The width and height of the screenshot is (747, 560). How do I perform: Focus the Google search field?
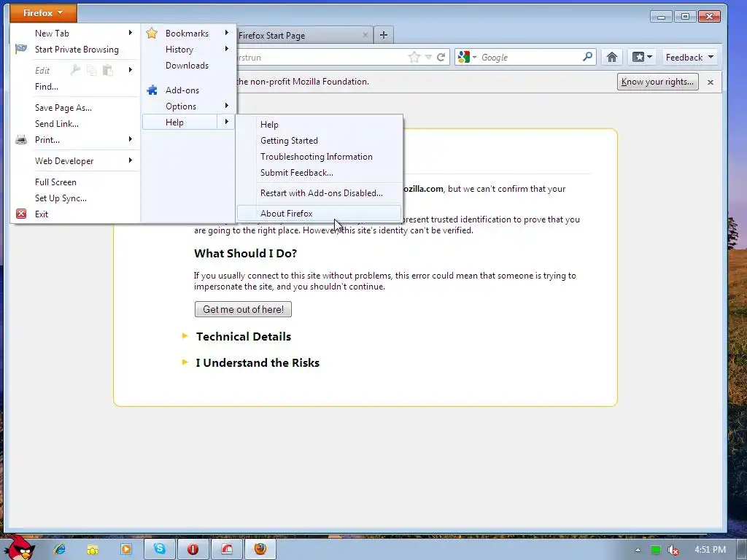(x=530, y=58)
